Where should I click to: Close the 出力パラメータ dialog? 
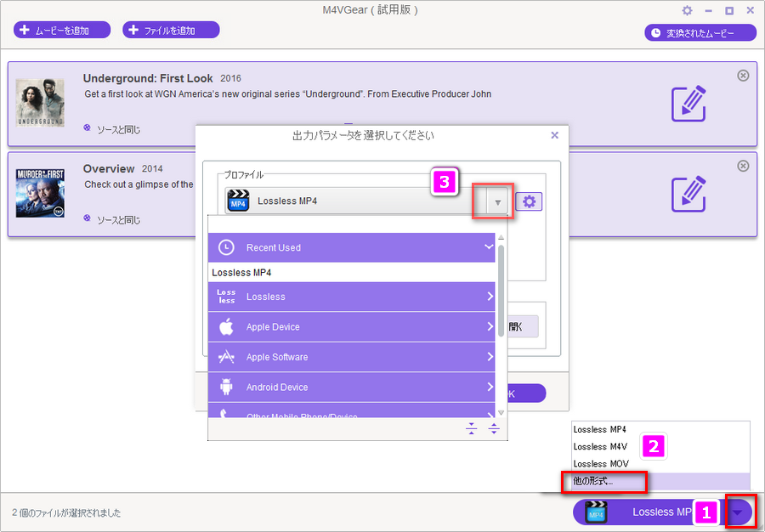coord(555,135)
